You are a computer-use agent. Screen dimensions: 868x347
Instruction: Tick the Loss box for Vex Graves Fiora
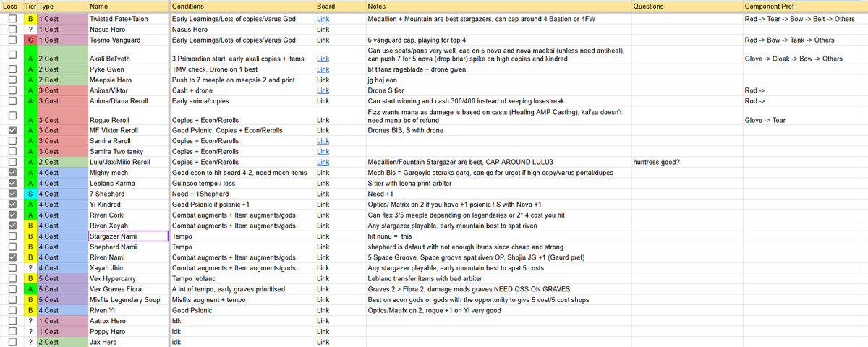[12, 288]
